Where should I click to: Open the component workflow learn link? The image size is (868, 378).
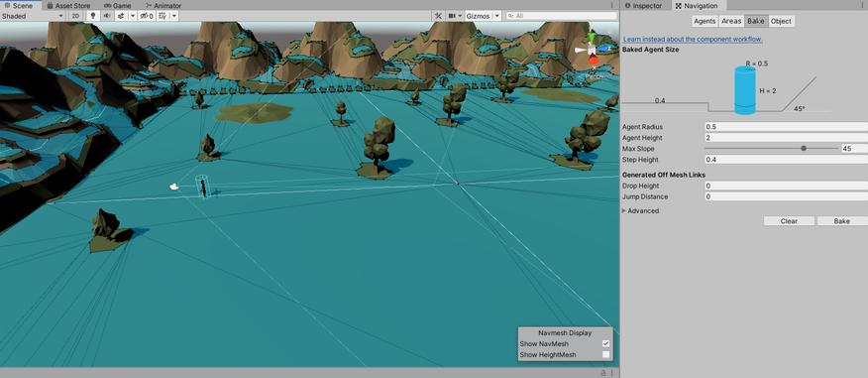click(x=693, y=40)
